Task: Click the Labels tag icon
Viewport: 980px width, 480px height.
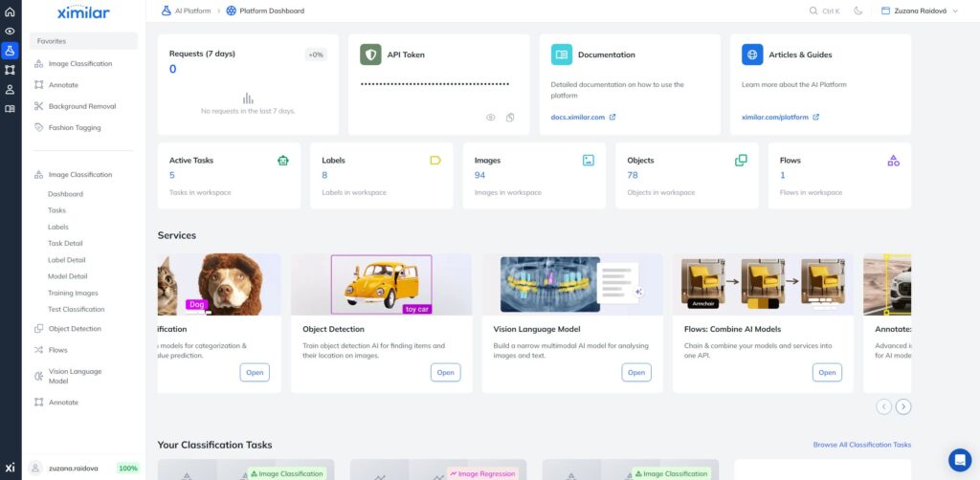Action: [435, 161]
